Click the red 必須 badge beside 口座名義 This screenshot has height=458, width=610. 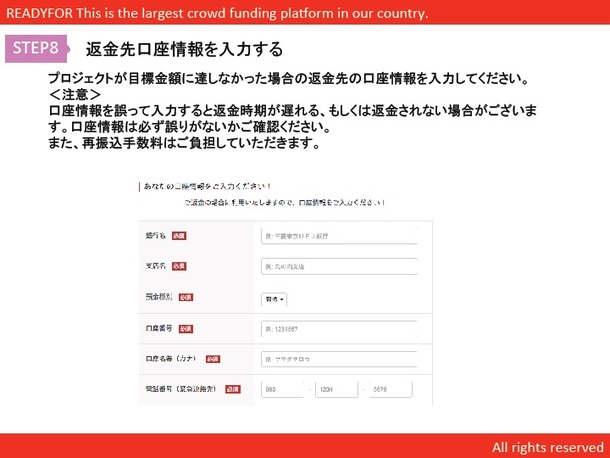[213, 358]
